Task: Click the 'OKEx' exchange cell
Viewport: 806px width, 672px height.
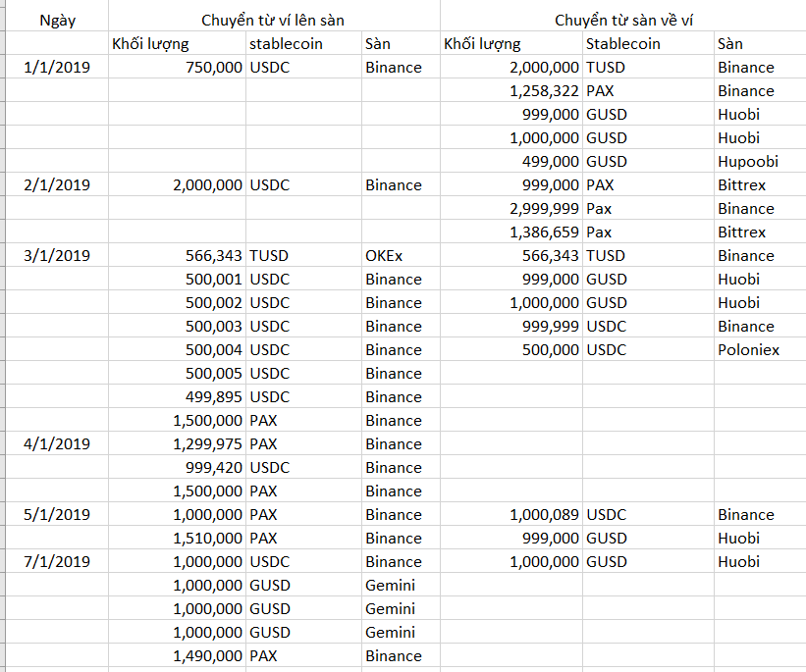Action: [x=384, y=256]
